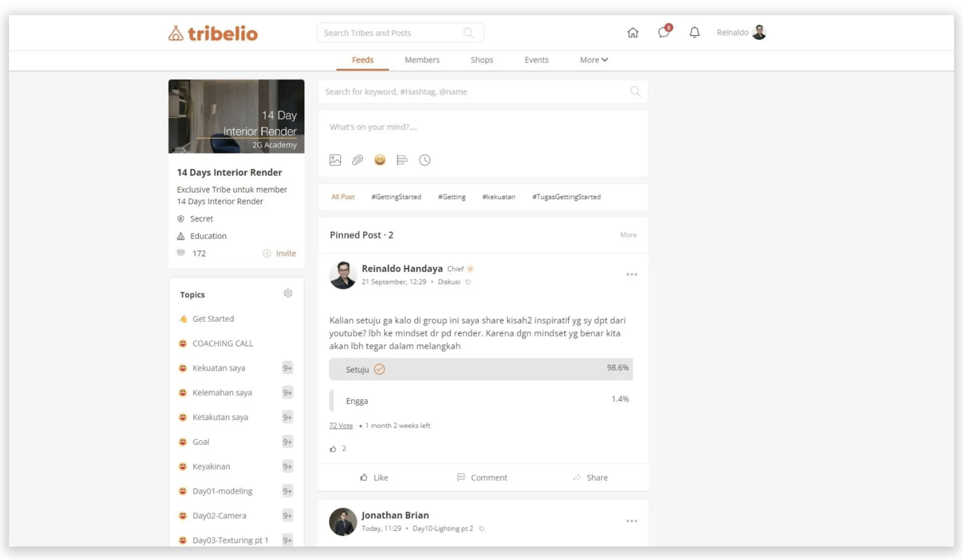This screenshot has width=963, height=560.
Task: Open options menu on Jonathan Brian's post
Action: click(632, 521)
